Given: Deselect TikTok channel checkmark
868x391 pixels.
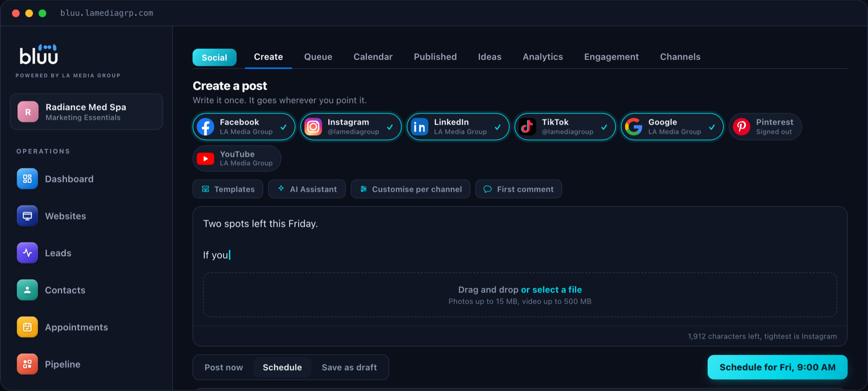Looking at the screenshot, I should pos(604,127).
